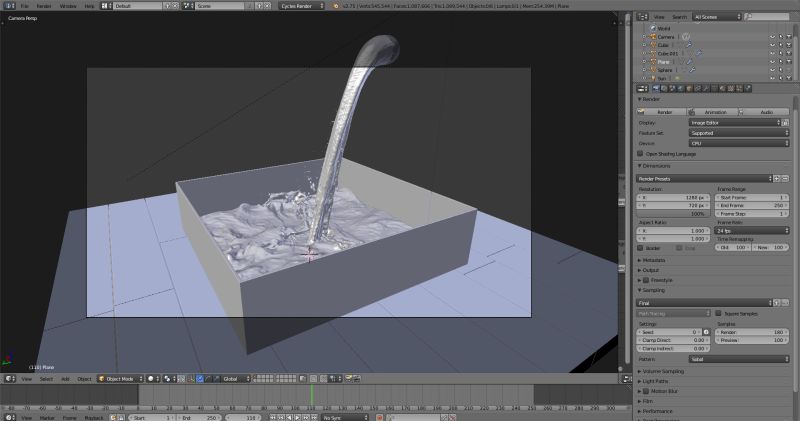Open the Cycles Render engine dropdown
800x421 pixels.
click(x=302, y=6)
